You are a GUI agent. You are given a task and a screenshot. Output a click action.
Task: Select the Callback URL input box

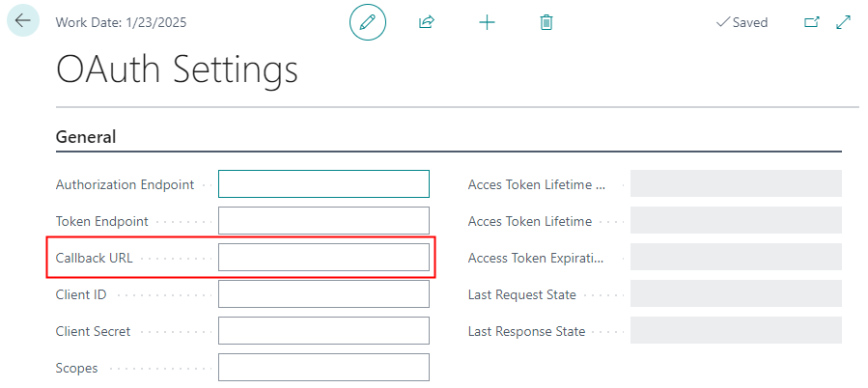[x=323, y=258]
